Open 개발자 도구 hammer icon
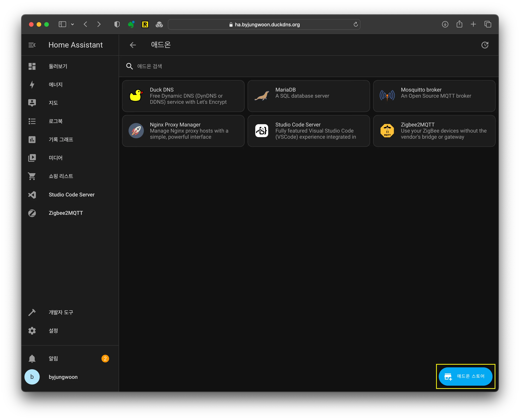This screenshot has height=420, width=520. tap(32, 312)
